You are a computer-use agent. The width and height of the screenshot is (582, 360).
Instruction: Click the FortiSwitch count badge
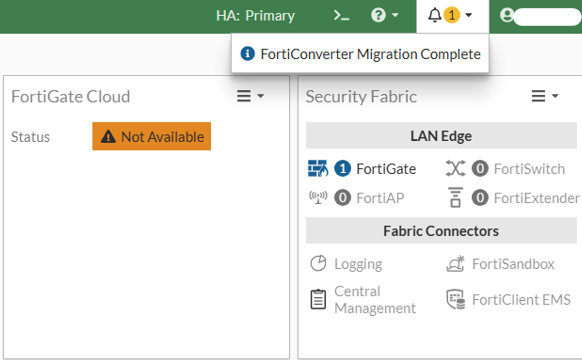pos(480,168)
